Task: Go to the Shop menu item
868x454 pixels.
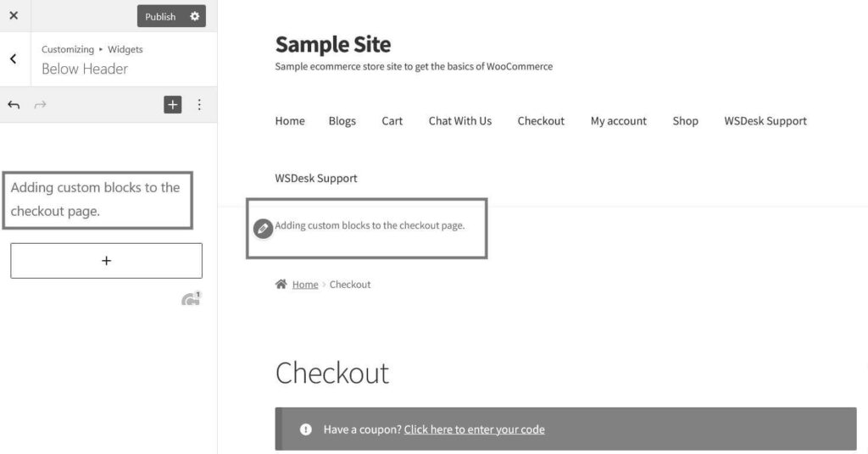Action: [685, 120]
